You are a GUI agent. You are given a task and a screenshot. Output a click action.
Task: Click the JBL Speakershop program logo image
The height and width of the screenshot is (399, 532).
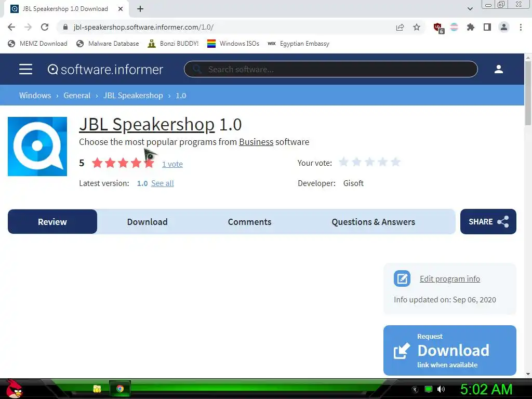37,147
